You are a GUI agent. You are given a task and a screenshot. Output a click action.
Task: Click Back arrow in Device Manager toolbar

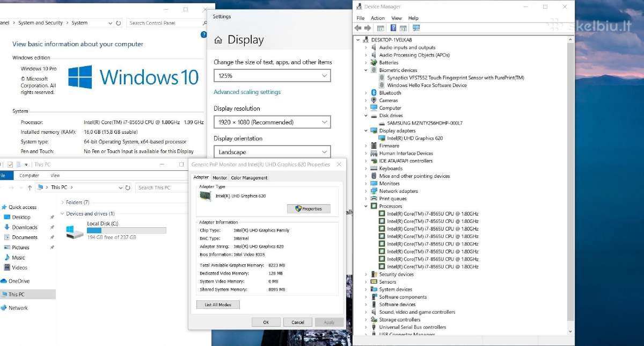coord(358,28)
